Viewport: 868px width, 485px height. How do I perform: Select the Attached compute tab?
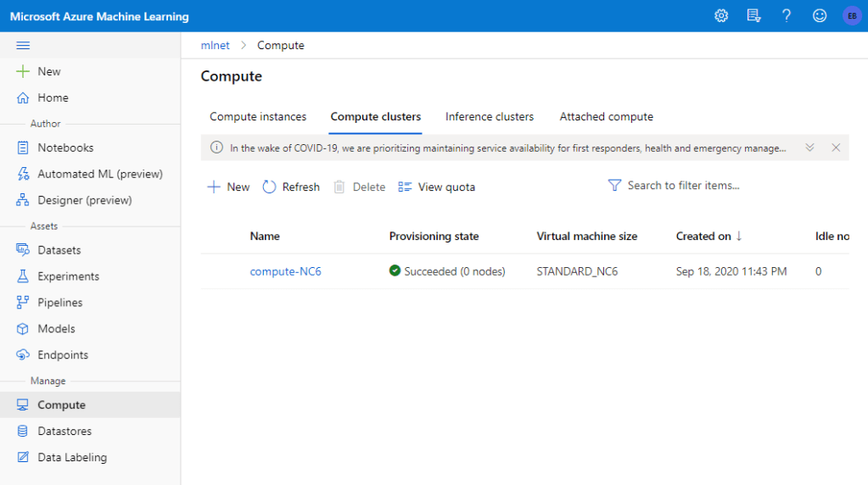click(x=606, y=117)
